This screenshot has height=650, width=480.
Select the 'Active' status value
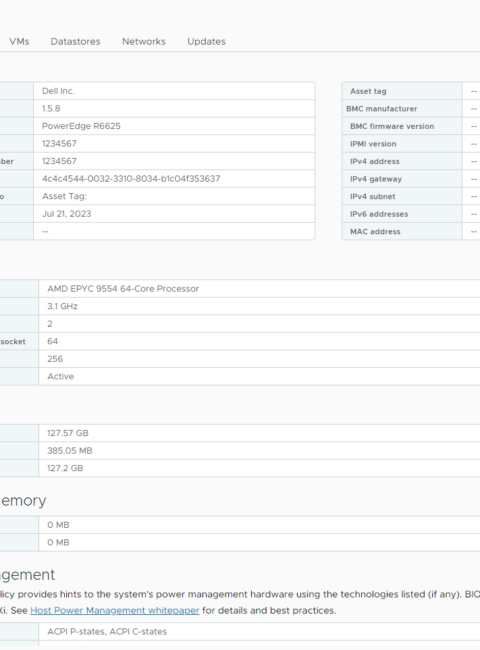(x=61, y=376)
